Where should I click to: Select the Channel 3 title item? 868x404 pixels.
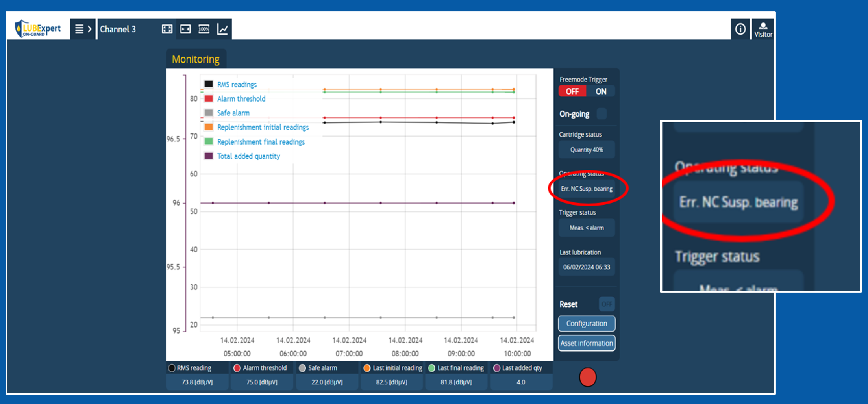pos(118,29)
